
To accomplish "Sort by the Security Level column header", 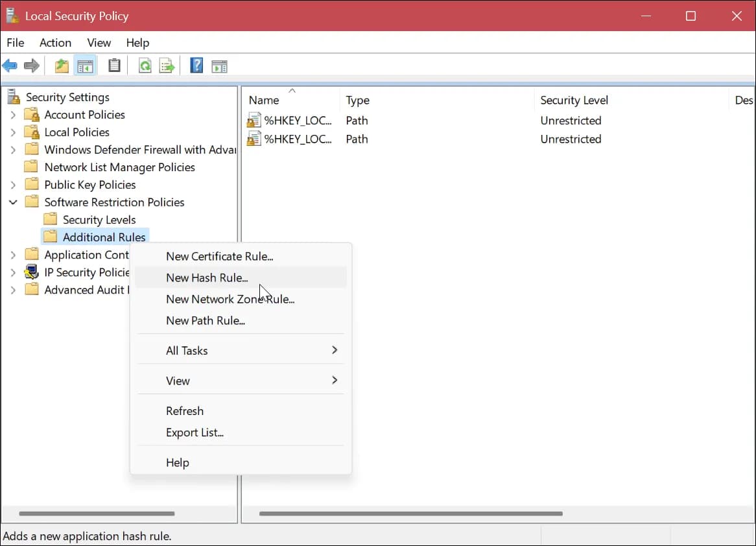I will pos(574,101).
